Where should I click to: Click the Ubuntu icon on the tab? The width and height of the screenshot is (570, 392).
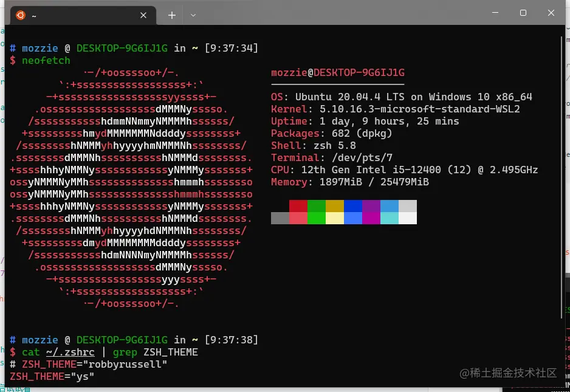[x=21, y=15]
